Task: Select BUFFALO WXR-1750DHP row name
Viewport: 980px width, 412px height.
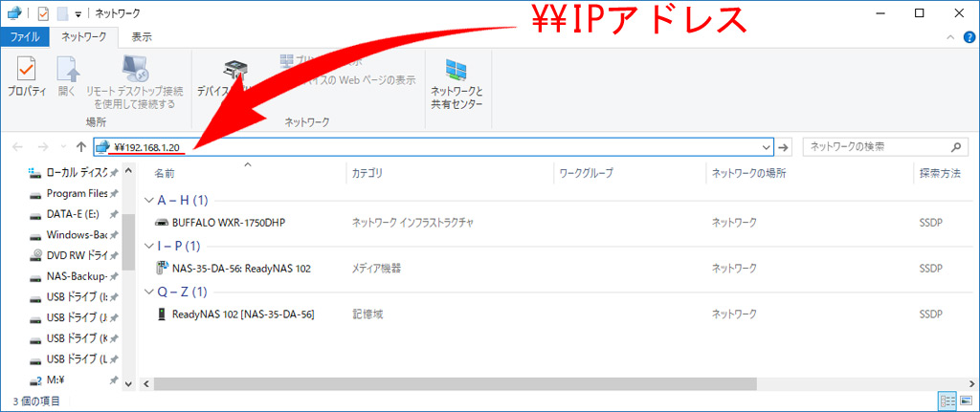Action: coord(229,222)
